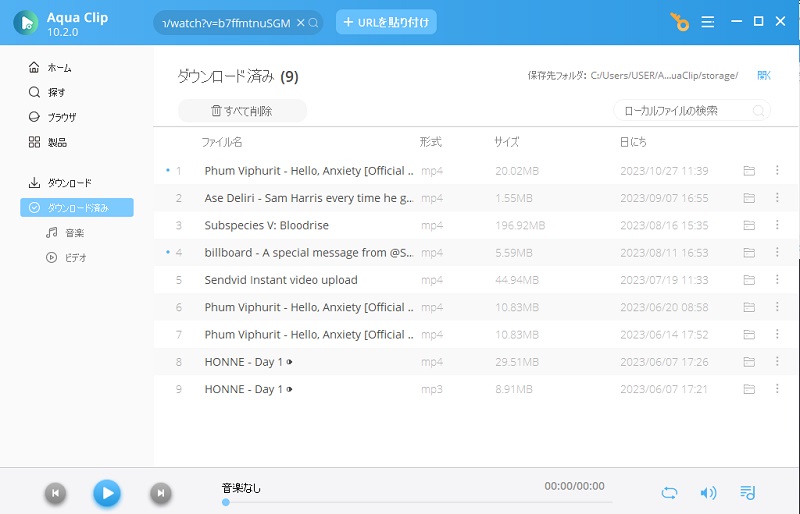Viewport: 800px width, 514px height.
Task: Open more options for row 1 Phum Viphurit
Action: pos(777,170)
